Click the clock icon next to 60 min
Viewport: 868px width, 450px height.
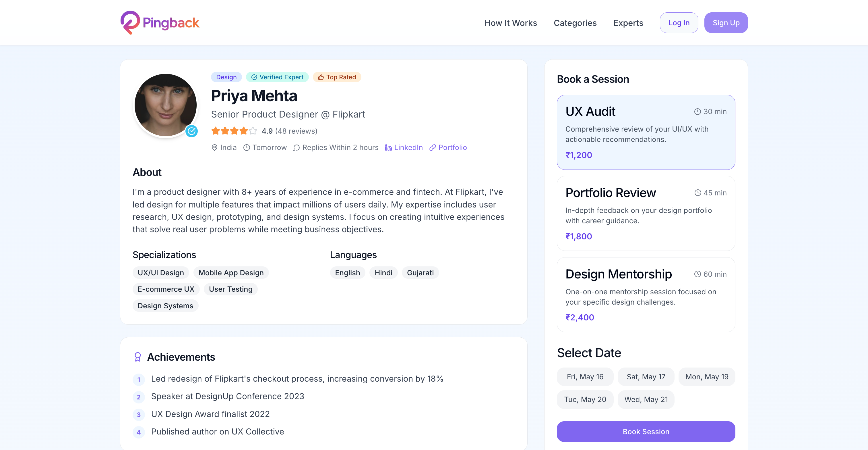(697, 274)
